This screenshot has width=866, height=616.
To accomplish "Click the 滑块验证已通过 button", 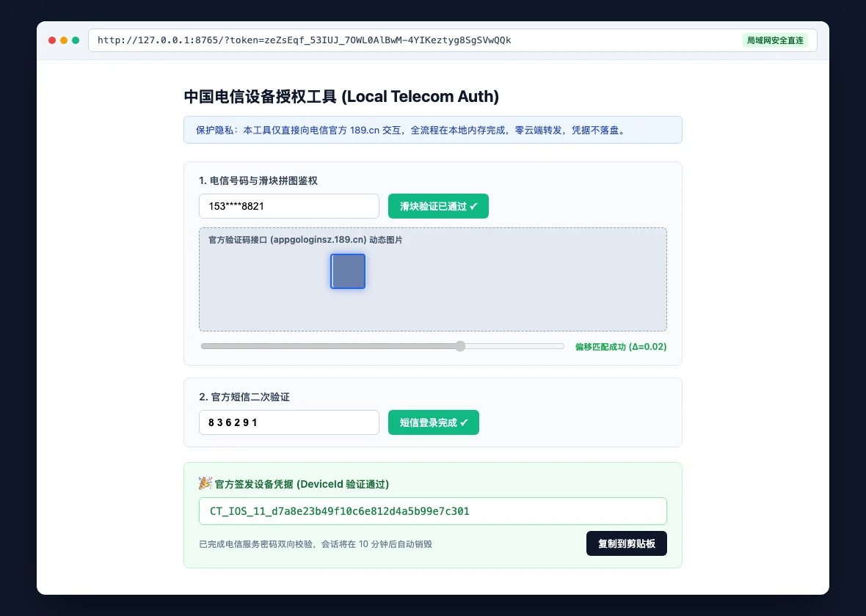I will click(438, 206).
